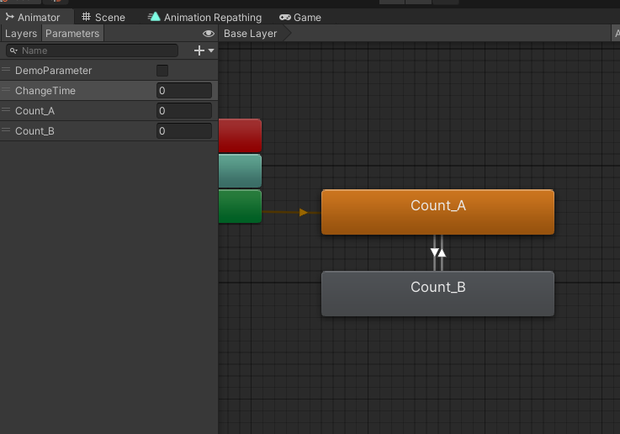Open the Scene tab
This screenshot has width=620, height=434.
[104, 17]
